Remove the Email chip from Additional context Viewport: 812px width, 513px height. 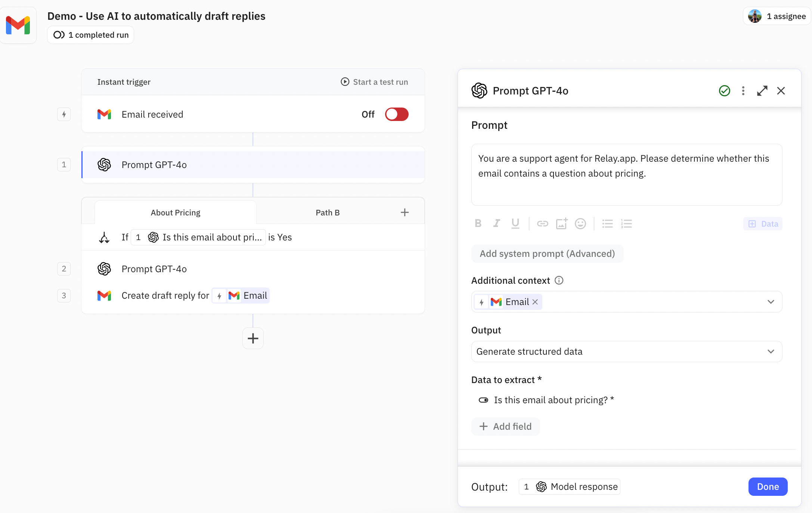tap(535, 302)
